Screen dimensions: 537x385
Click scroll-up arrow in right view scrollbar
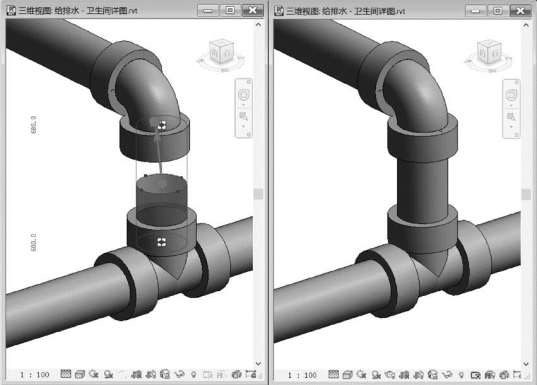point(526,25)
